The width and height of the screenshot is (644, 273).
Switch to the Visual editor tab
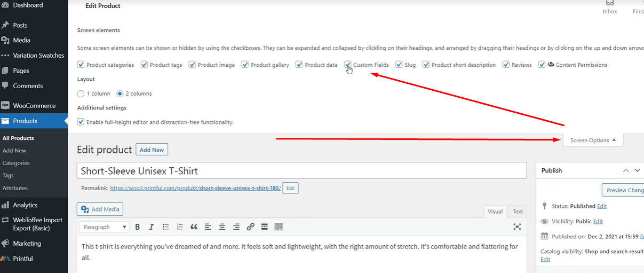[x=495, y=212]
